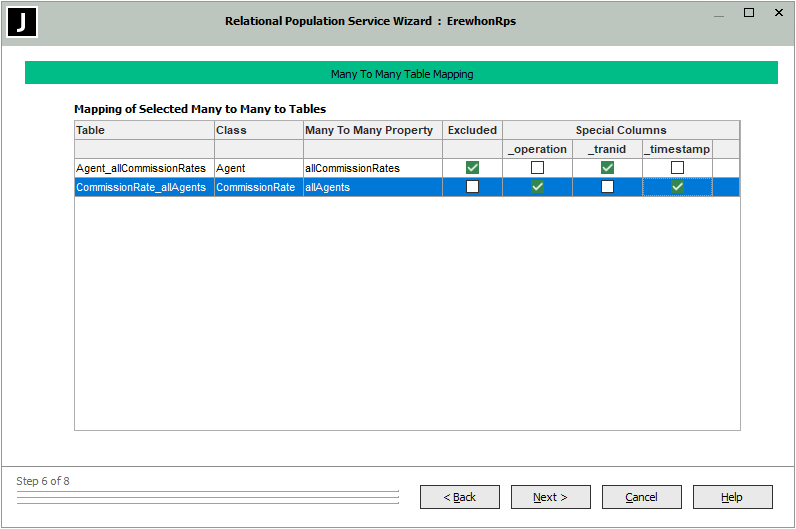Uncheck _operation for CommissionRate_allAgents row

pos(537,187)
